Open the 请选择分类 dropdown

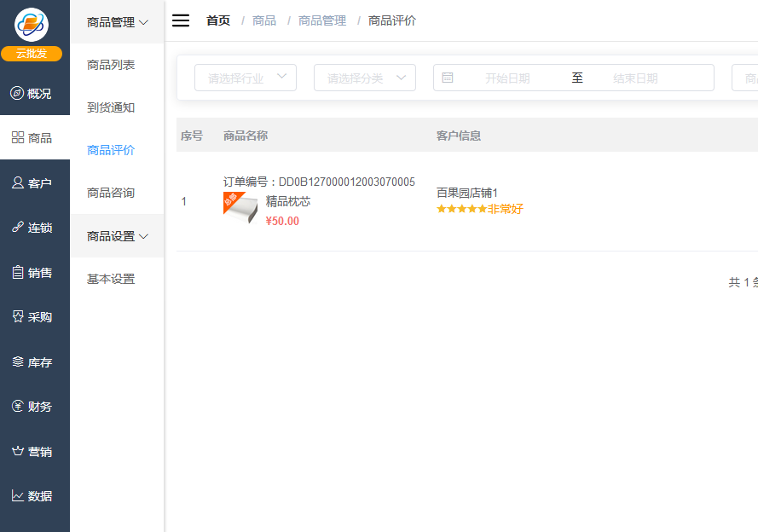coord(364,78)
